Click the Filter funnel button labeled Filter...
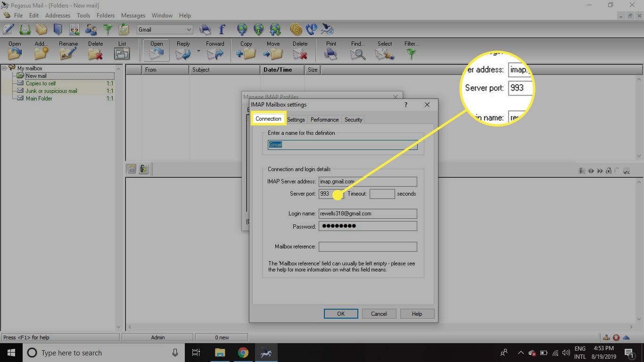 point(412,50)
